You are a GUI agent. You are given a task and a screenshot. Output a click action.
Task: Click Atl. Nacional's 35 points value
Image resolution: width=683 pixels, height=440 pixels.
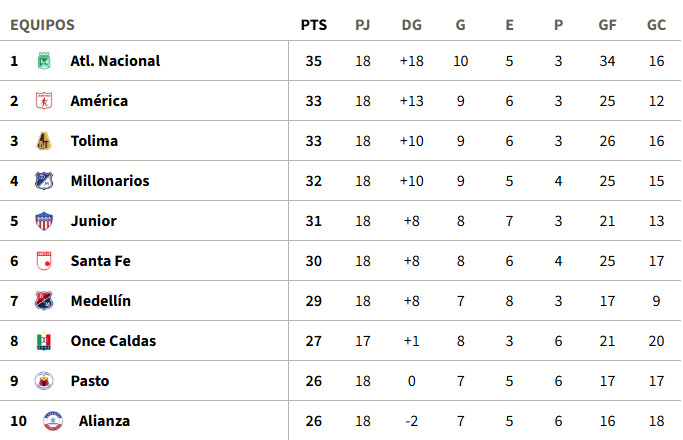click(x=314, y=61)
